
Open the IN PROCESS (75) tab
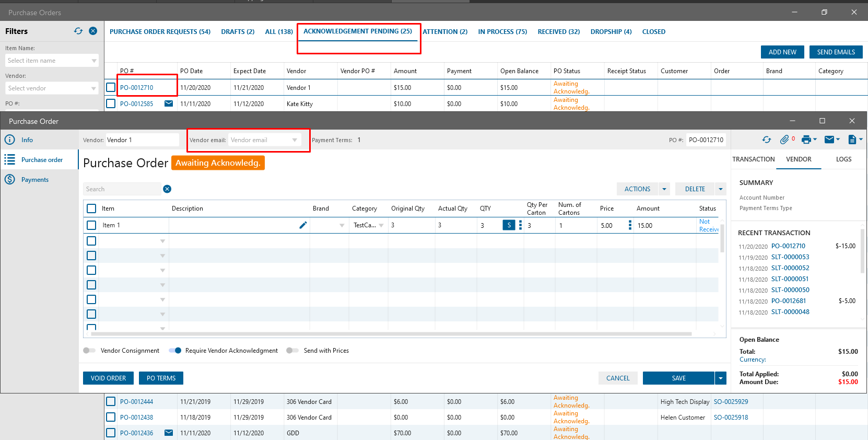502,32
